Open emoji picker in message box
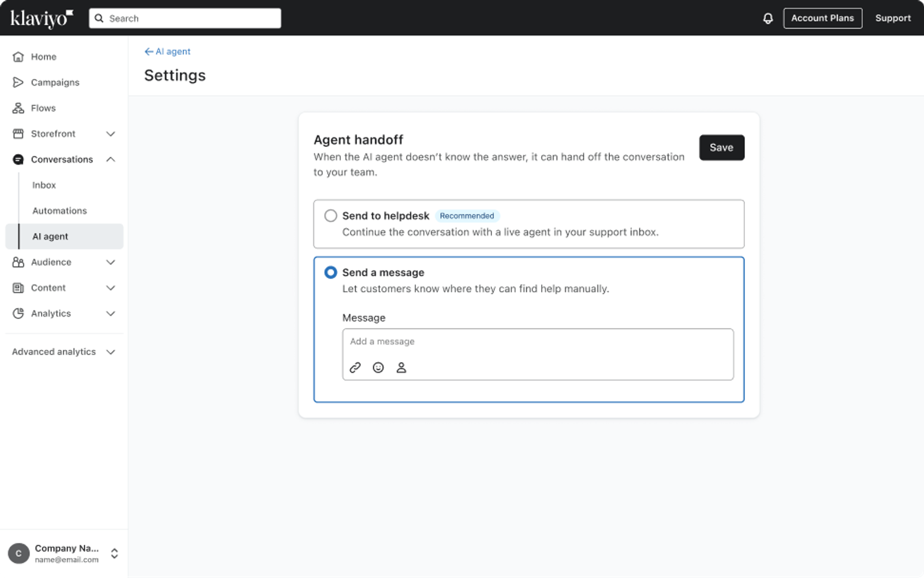 pyautogui.click(x=378, y=367)
